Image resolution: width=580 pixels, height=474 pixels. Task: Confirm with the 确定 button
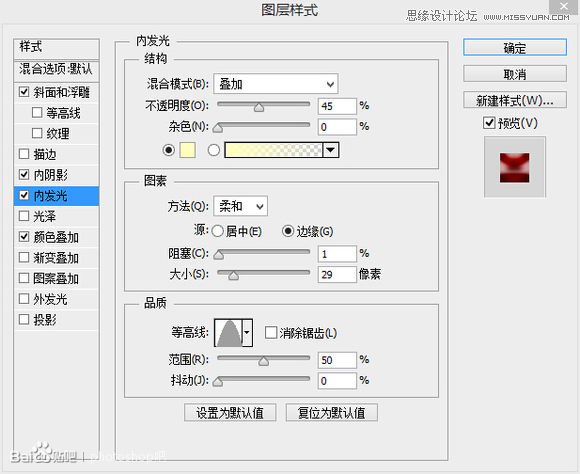click(515, 48)
